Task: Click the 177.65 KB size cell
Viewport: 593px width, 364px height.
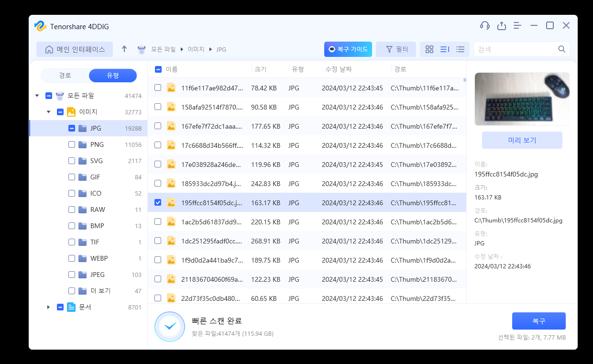Action: click(265, 126)
